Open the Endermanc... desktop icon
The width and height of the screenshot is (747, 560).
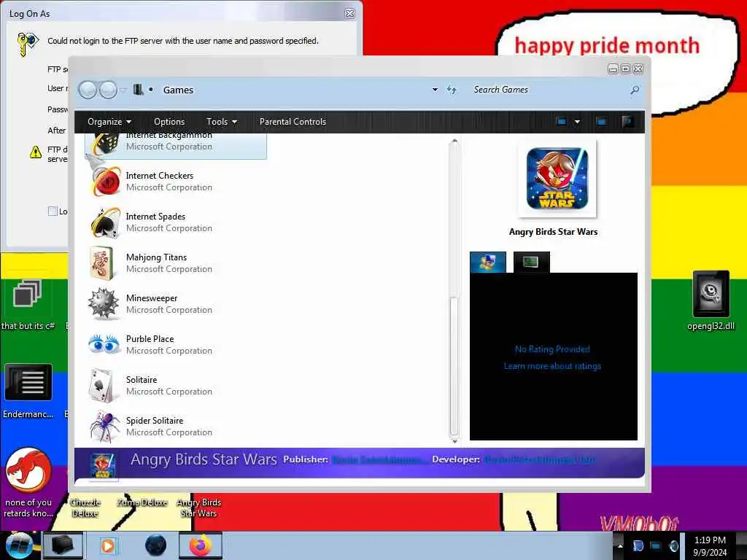click(x=28, y=392)
